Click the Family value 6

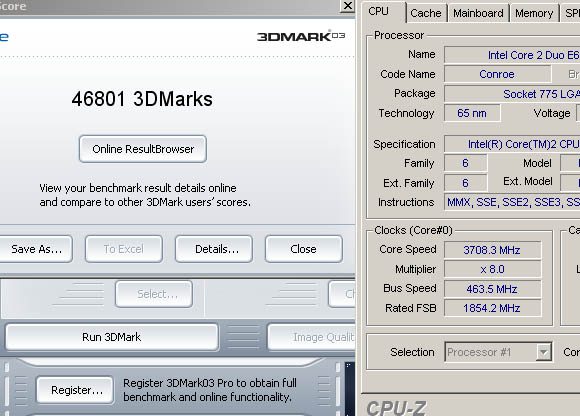pos(465,163)
